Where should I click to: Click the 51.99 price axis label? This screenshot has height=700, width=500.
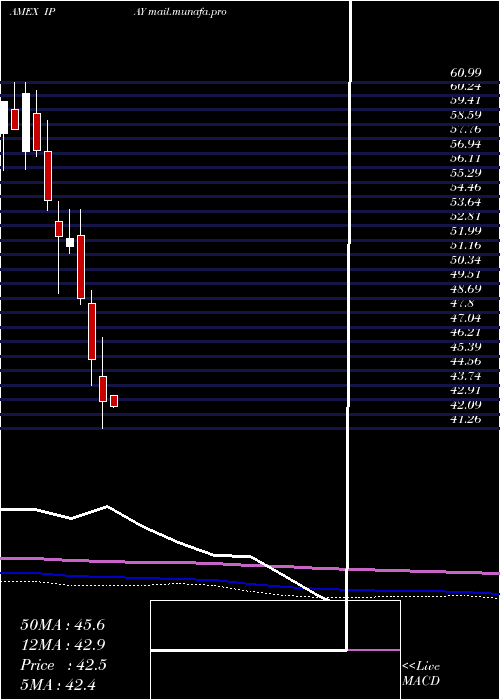[464, 231]
